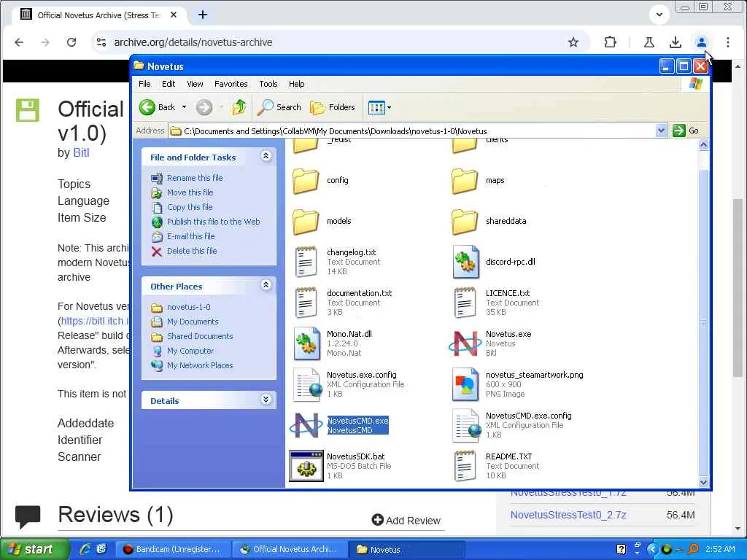This screenshot has width=747, height=560.
Task: Click E-mail this file
Action: (x=190, y=236)
